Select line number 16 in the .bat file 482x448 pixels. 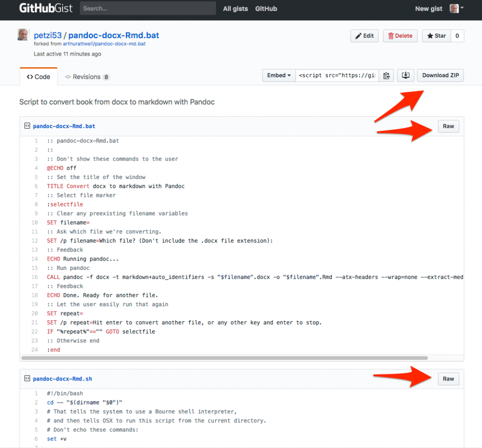pos(34,277)
